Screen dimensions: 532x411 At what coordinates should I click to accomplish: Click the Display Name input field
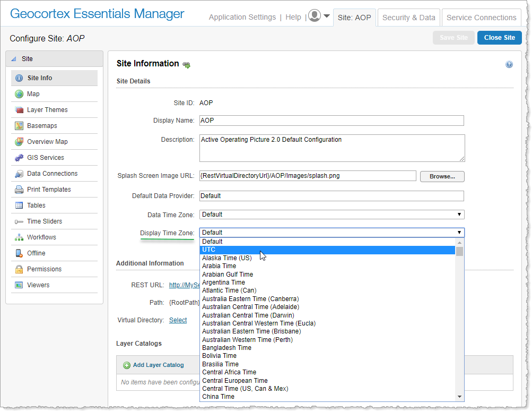332,121
